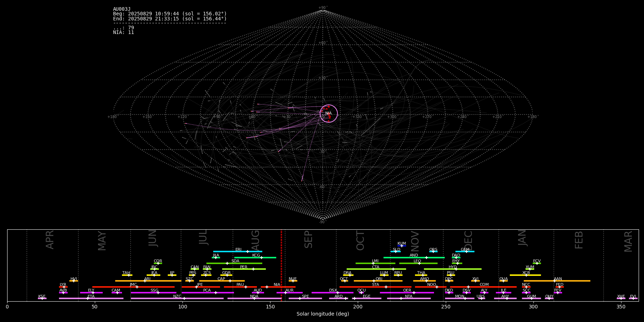This screenshot has width=644, height=322.
Task: Click the purple SSG shower bar
Action: (x=153, y=293)
